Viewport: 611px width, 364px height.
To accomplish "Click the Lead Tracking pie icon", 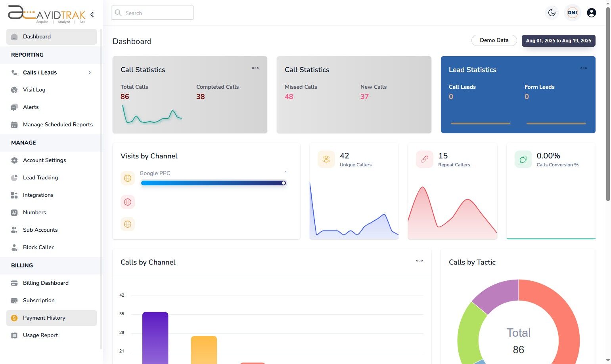I will 14,178.
